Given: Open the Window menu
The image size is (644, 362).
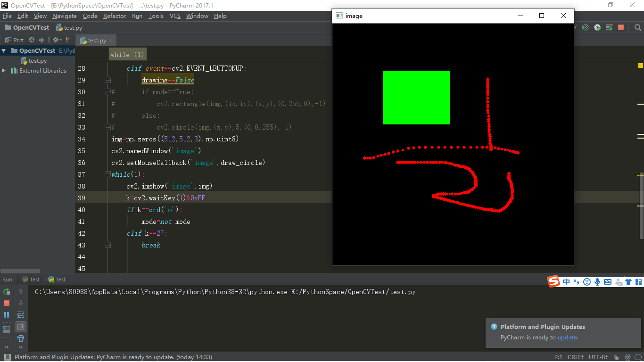Looking at the screenshot, I should (197, 16).
